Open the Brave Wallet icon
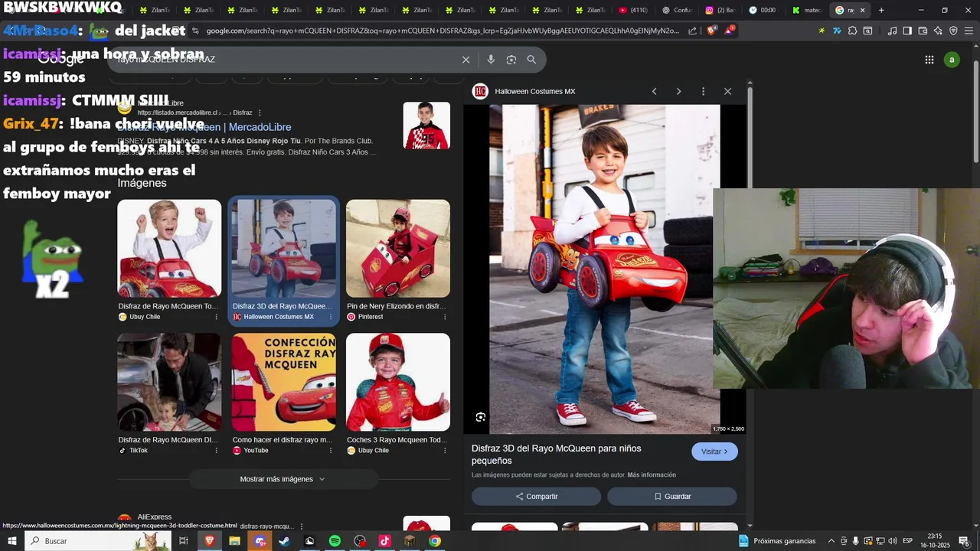 [923, 31]
